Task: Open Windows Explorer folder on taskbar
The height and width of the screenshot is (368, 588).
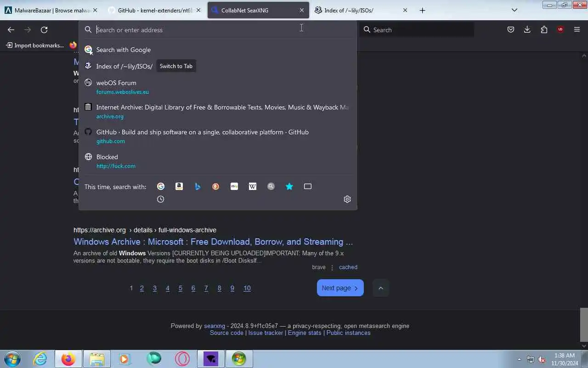Action: coord(97,359)
